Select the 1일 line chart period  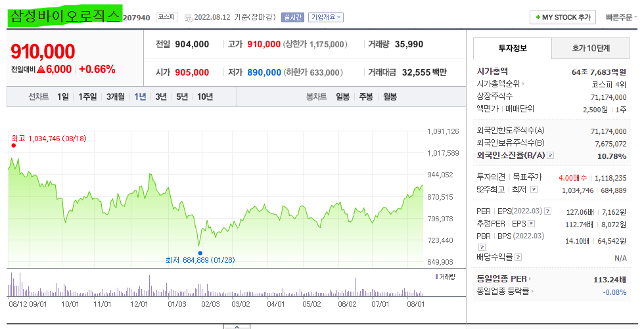pos(63,97)
